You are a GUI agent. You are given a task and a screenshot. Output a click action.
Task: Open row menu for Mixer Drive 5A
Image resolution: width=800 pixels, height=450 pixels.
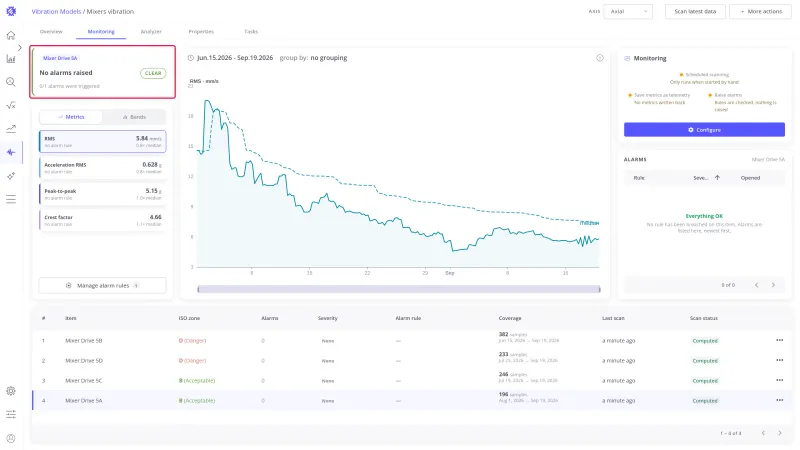click(780, 401)
